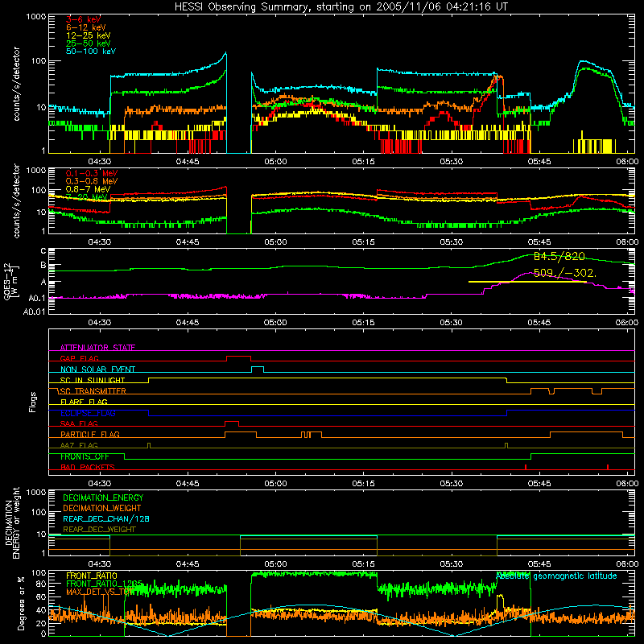
Task: Click the REAR_DEC_WEIGHT legend label
Action: click(99, 530)
